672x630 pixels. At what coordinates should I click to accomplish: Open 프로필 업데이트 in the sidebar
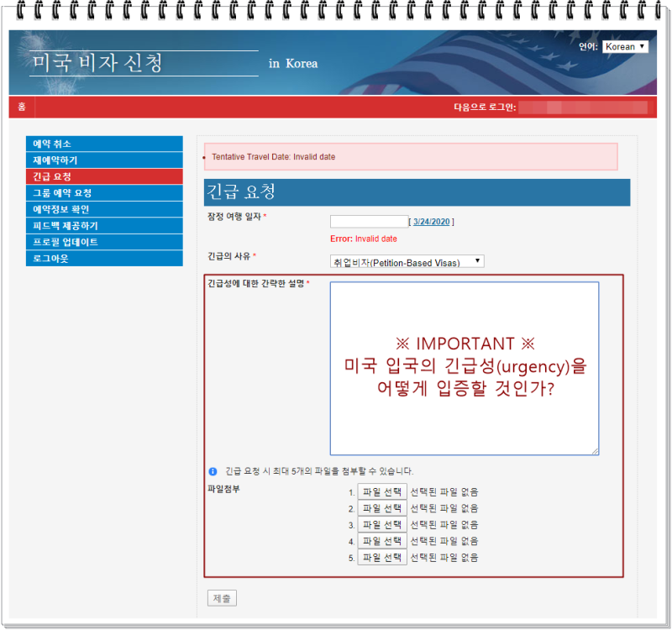click(104, 242)
